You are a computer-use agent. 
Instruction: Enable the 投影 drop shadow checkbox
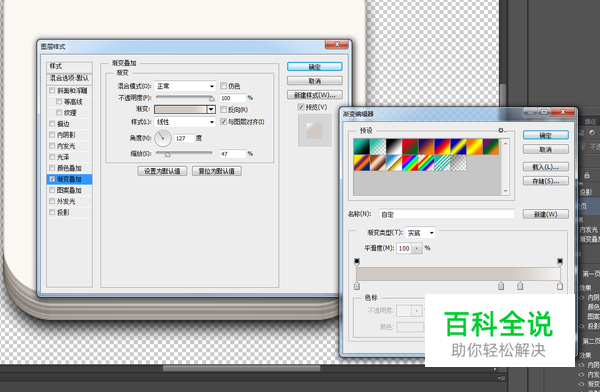pyautogui.click(x=52, y=212)
